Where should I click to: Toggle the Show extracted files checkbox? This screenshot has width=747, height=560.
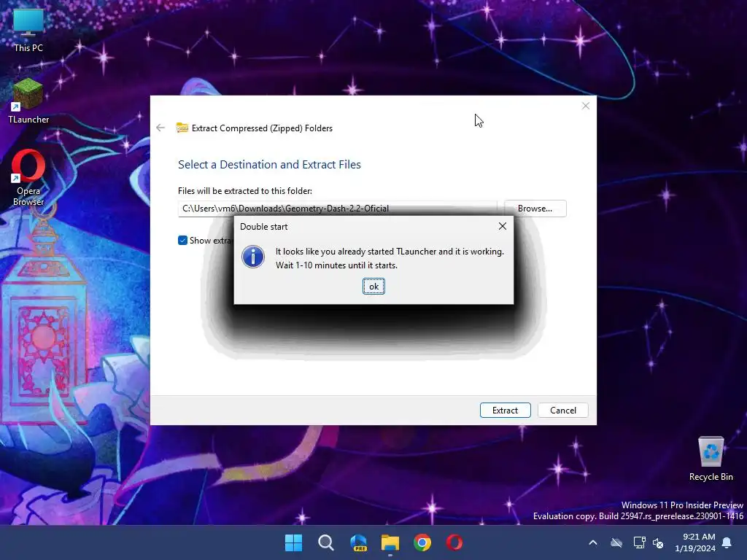point(182,241)
